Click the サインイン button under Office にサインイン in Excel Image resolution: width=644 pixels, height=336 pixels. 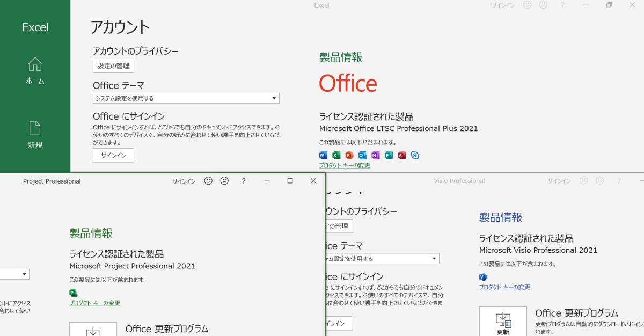pyautogui.click(x=113, y=155)
